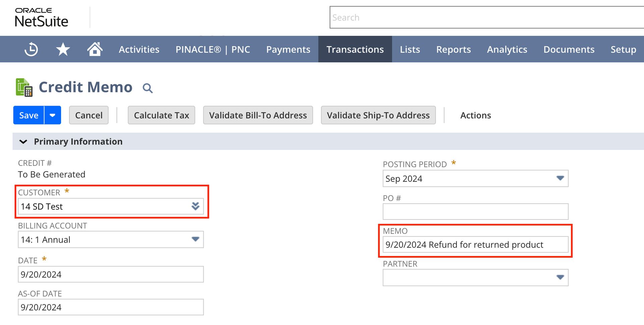Viewport: 644px width, 325px height.
Task: Open the Billing Account dropdown
Action: pos(196,239)
